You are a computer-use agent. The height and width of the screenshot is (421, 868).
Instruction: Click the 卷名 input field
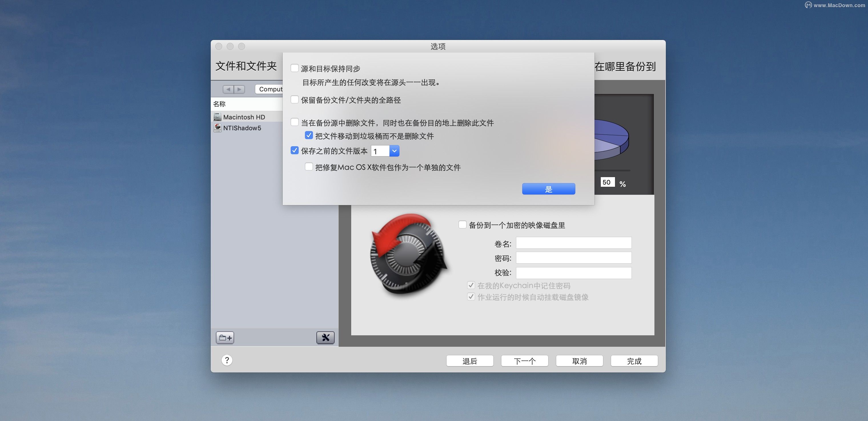tap(574, 243)
